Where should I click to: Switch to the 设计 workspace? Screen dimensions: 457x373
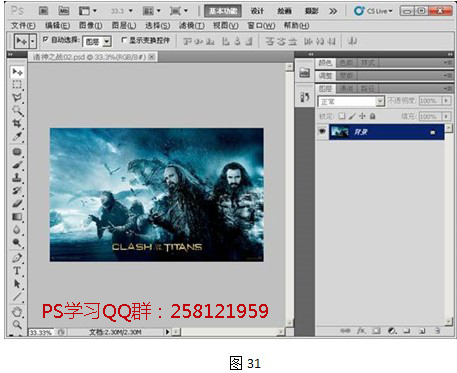[257, 11]
